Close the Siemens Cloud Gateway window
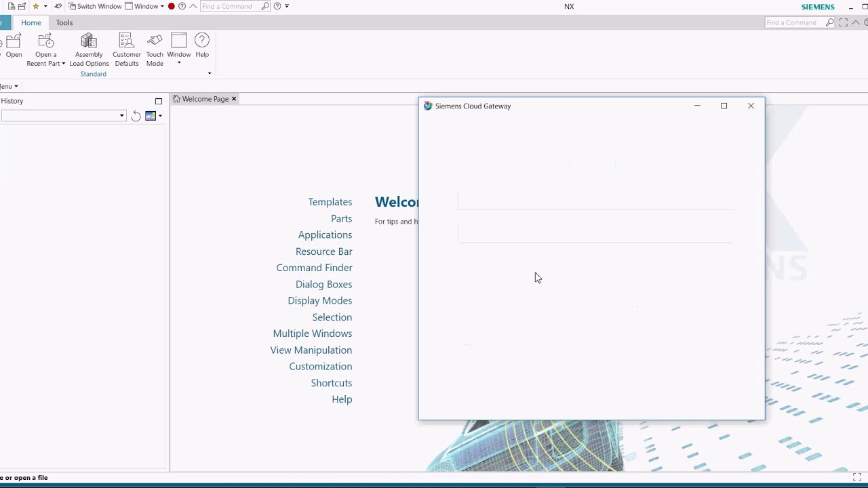Viewport: 868px width, 488px height. tap(751, 106)
